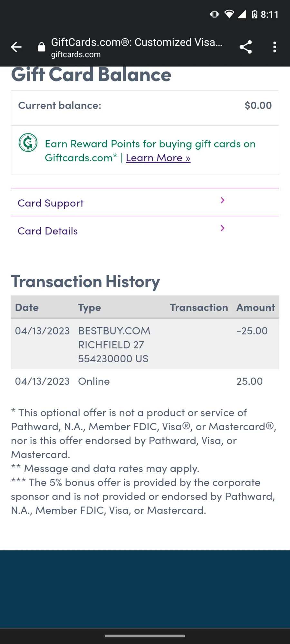Expand the Card Support chevron
290x644 pixels.
(x=222, y=200)
